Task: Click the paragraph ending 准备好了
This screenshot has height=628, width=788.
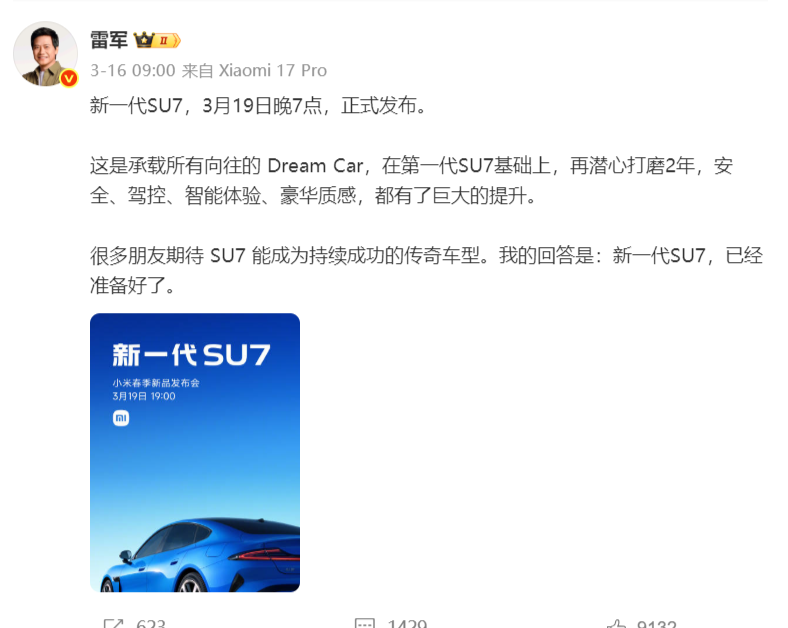Action: 427,271
